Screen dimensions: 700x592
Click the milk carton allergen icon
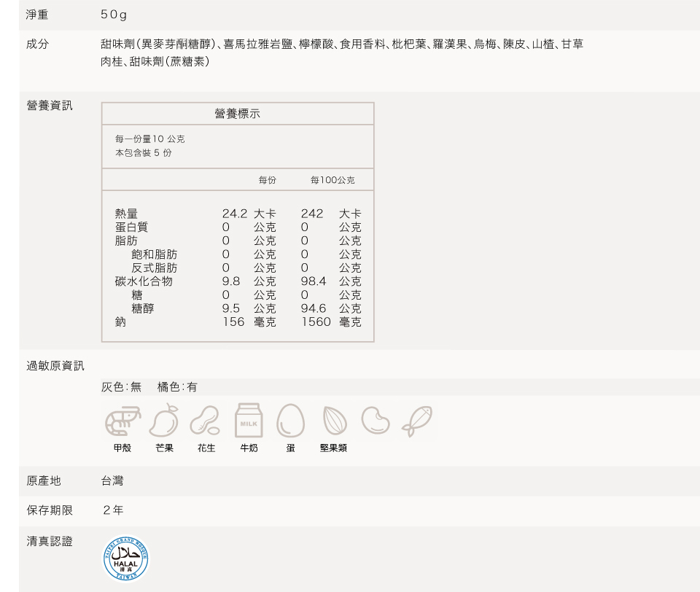(x=249, y=421)
